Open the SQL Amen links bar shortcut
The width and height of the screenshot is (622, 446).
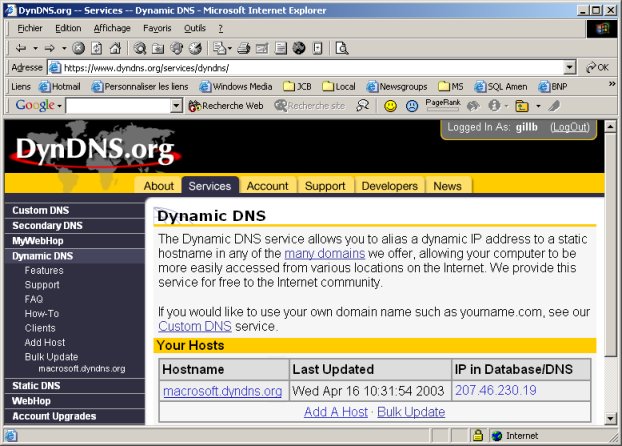click(x=501, y=87)
